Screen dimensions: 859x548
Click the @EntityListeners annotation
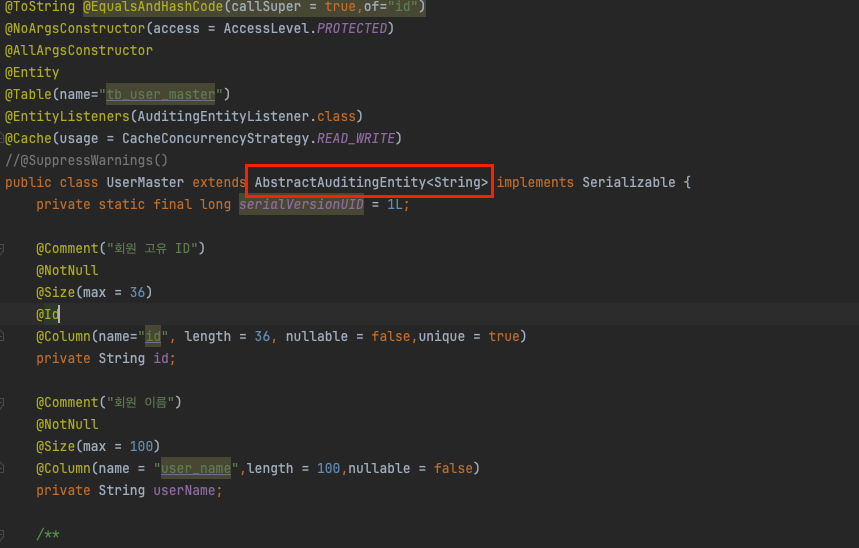pyautogui.click(x=67, y=116)
